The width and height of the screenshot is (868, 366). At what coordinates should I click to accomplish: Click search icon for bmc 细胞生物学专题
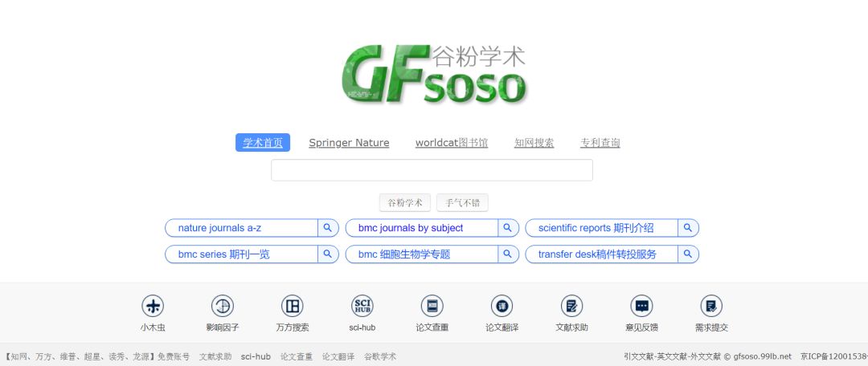508,254
